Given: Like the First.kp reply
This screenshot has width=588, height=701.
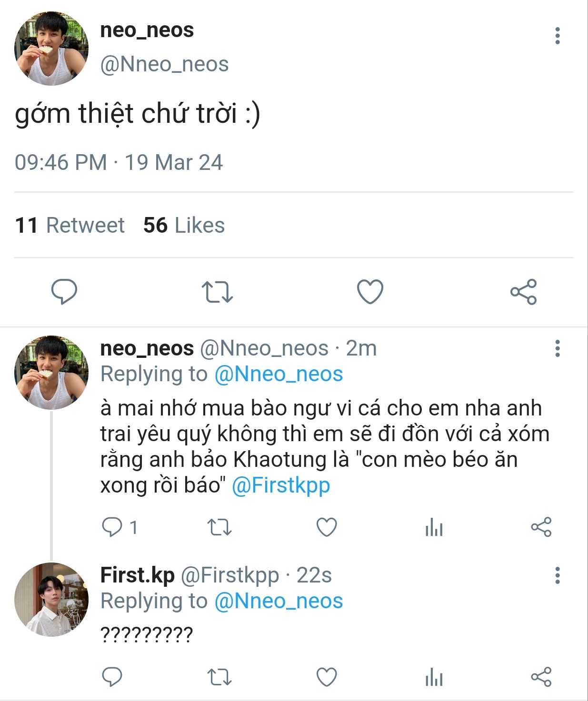Looking at the screenshot, I should [x=327, y=677].
